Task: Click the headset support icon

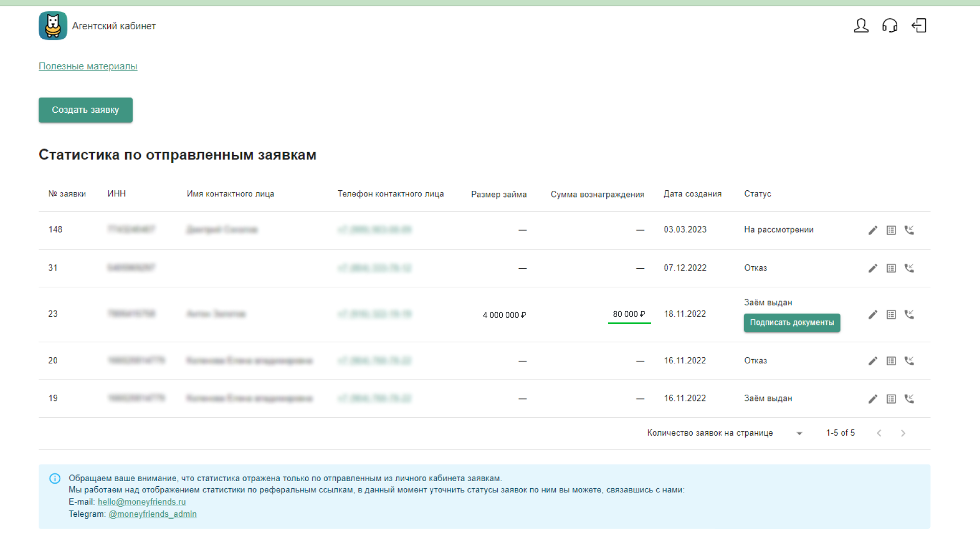Action: click(x=890, y=26)
